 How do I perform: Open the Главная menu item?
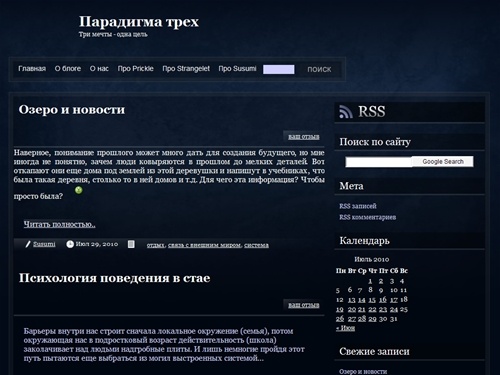[32, 69]
